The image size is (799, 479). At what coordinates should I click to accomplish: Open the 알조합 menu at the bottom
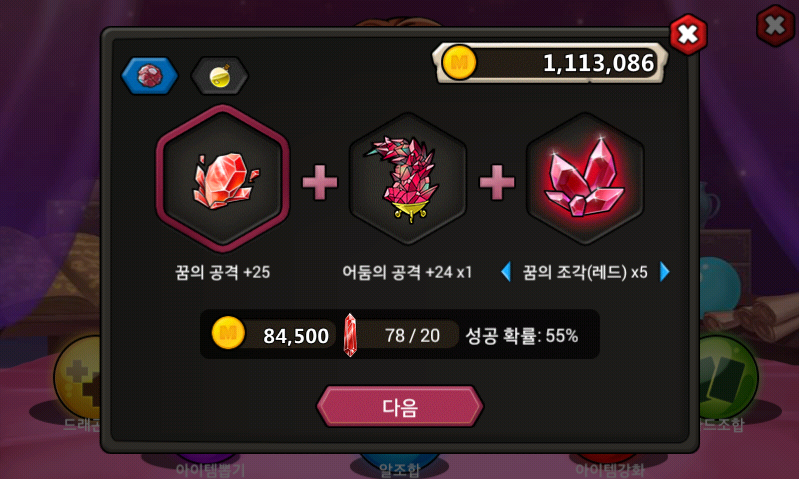tap(400, 468)
